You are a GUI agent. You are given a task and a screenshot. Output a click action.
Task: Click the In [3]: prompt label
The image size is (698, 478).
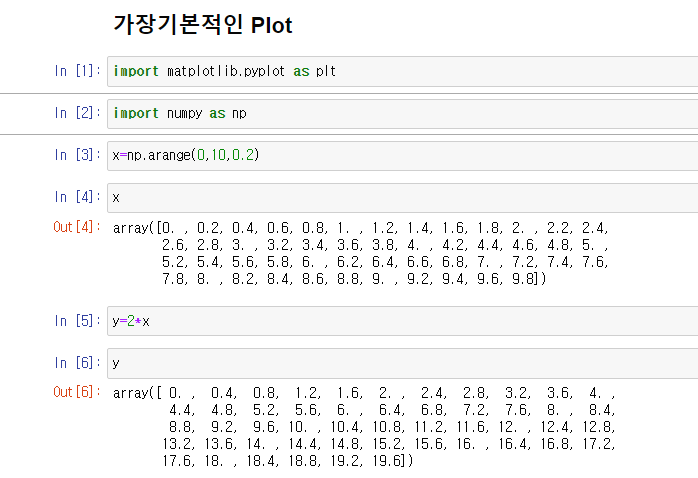tap(77, 155)
